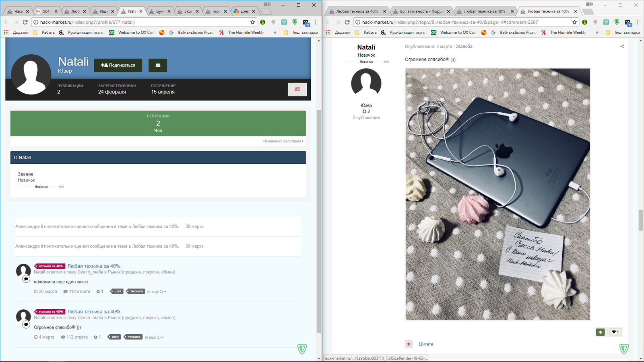Screen dimensions: 644x362
Task: Show hidden bookmarks chevron in left window
Action: click(275, 33)
